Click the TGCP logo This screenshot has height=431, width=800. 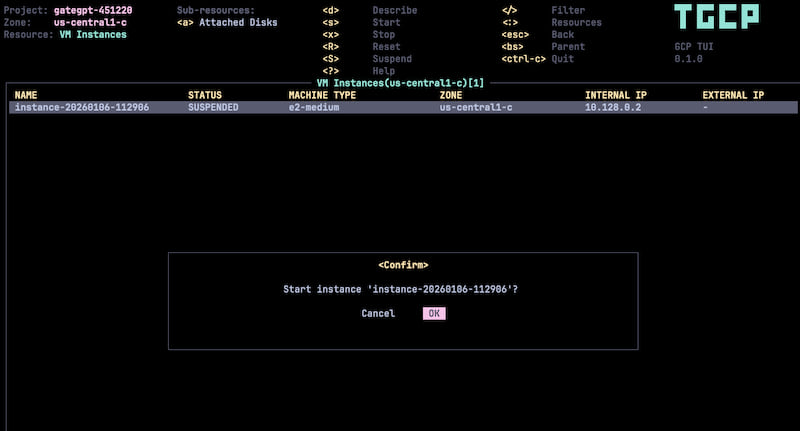[x=716, y=16]
